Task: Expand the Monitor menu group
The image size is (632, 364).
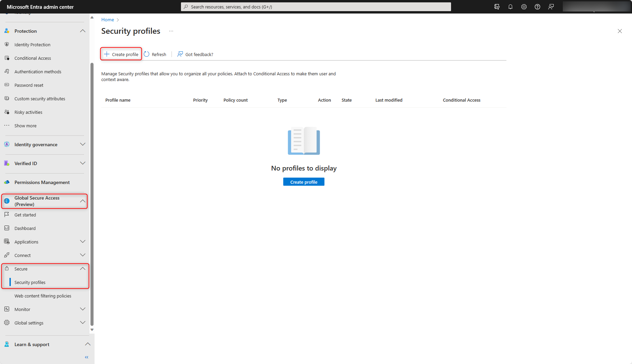Action: tap(83, 309)
